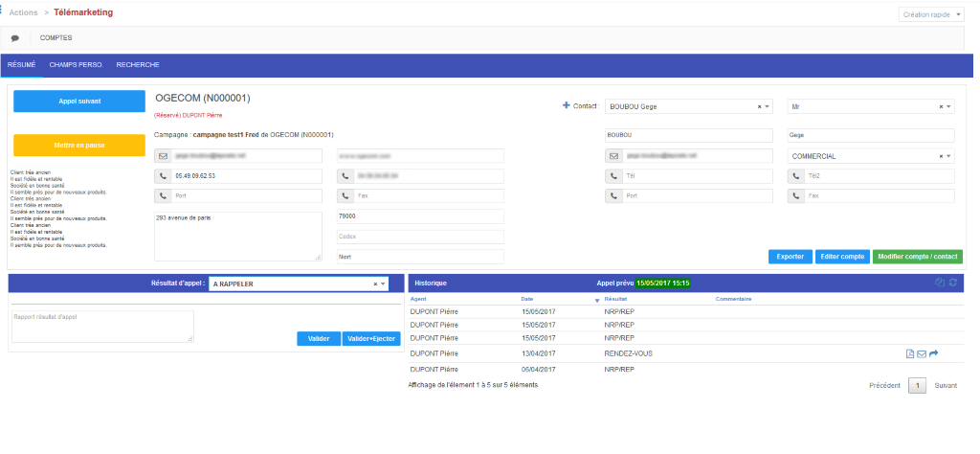The image size is (980, 454).
Task: Click the Appel suivant button
Action: click(79, 102)
